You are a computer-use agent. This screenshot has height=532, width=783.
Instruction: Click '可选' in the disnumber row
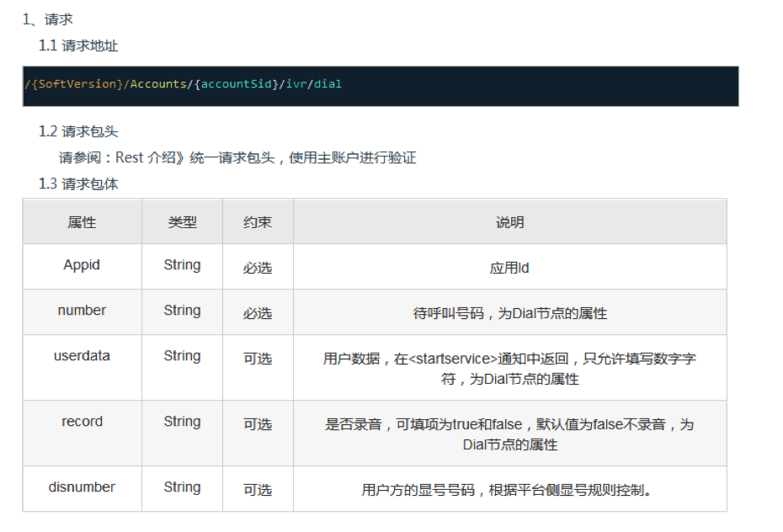tap(258, 490)
